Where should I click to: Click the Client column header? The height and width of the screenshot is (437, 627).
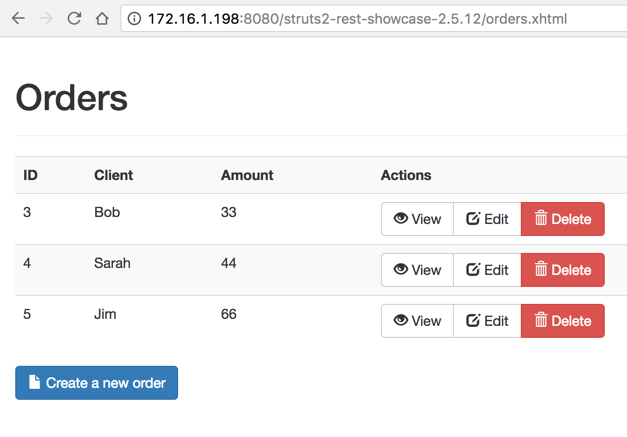tap(113, 175)
